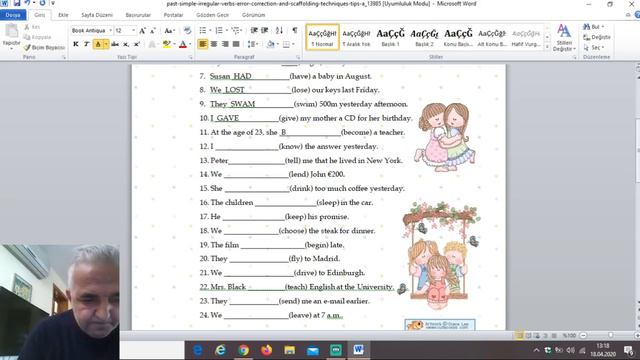Open Değiştir replace command
640x360 pixels.
(x=597, y=37)
